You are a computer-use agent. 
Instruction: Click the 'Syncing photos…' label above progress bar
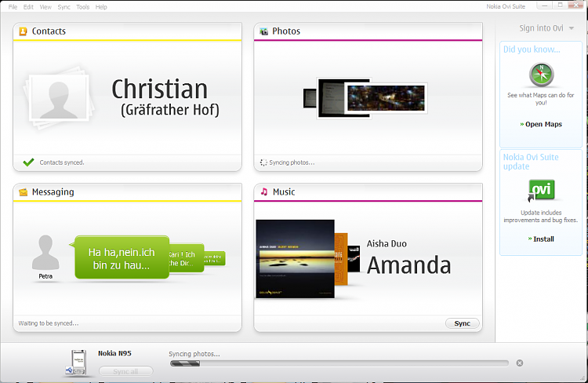tap(194, 354)
